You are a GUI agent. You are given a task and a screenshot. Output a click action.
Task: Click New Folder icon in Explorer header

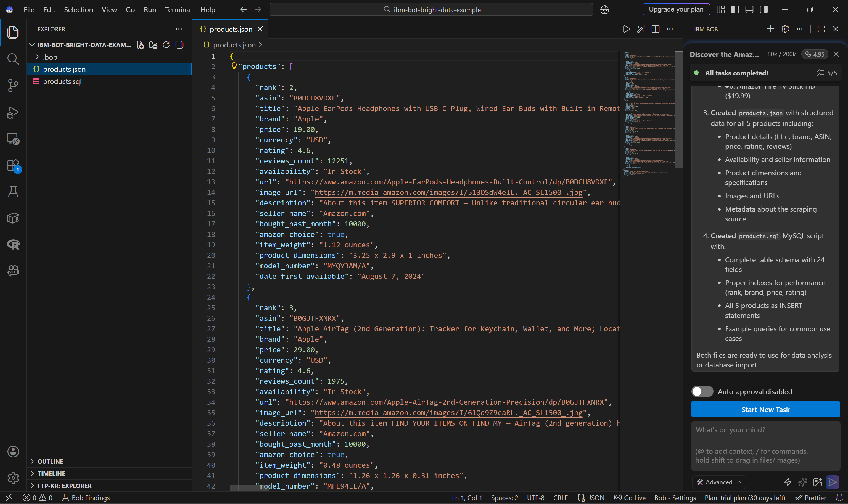click(153, 45)
